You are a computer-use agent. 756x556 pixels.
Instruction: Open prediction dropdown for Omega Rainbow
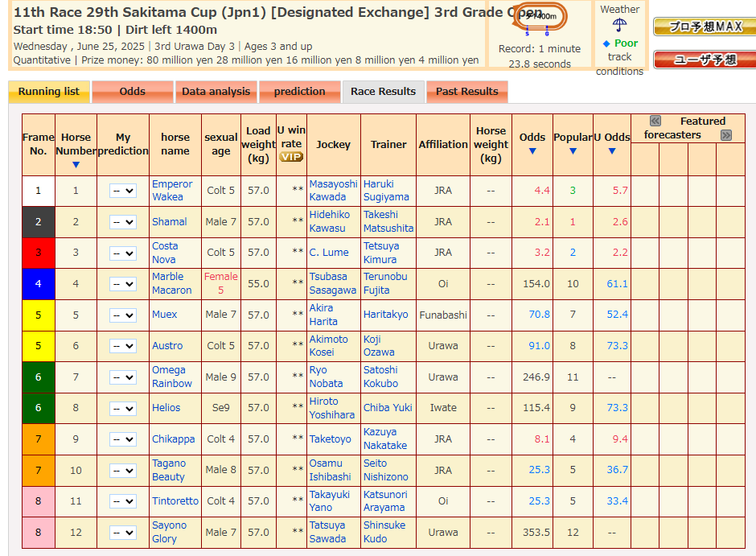coord(123,377)
